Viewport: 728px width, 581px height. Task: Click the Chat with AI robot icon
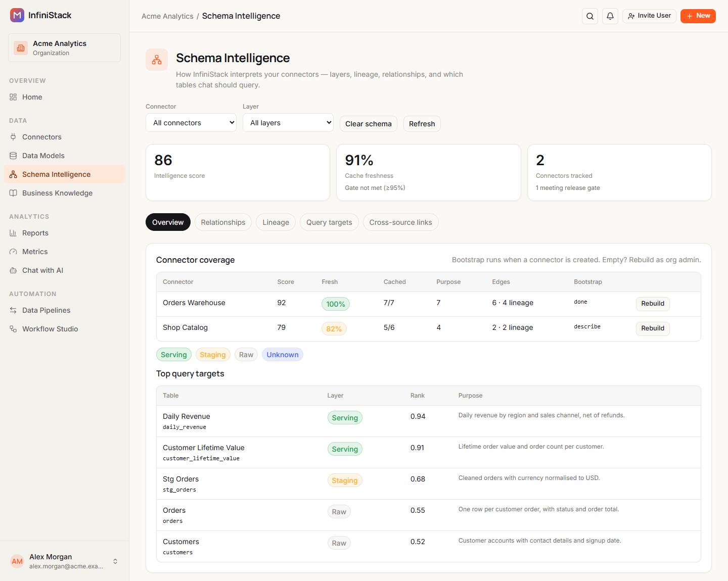13,270
